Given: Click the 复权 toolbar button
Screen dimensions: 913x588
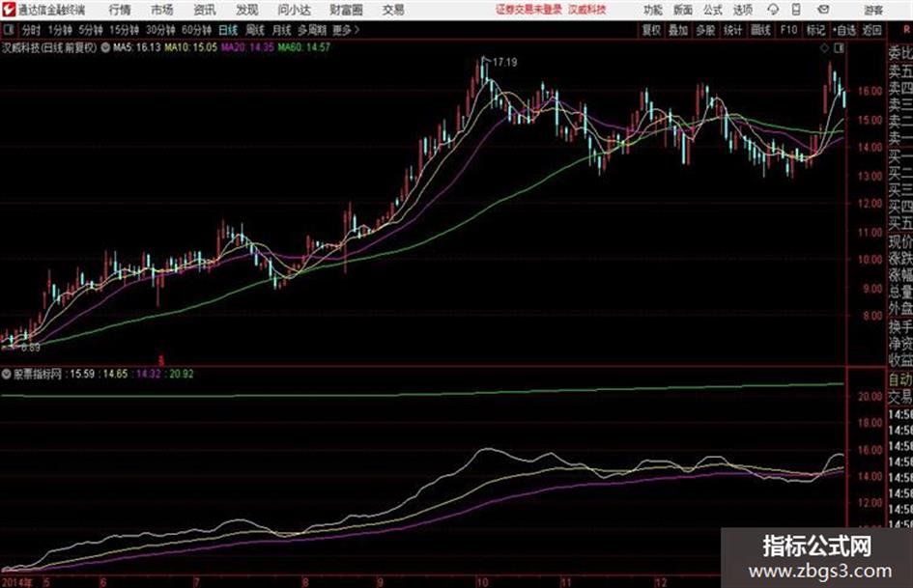Looking at the screenshot, I should pyautogui.click(x=651, y=30).
